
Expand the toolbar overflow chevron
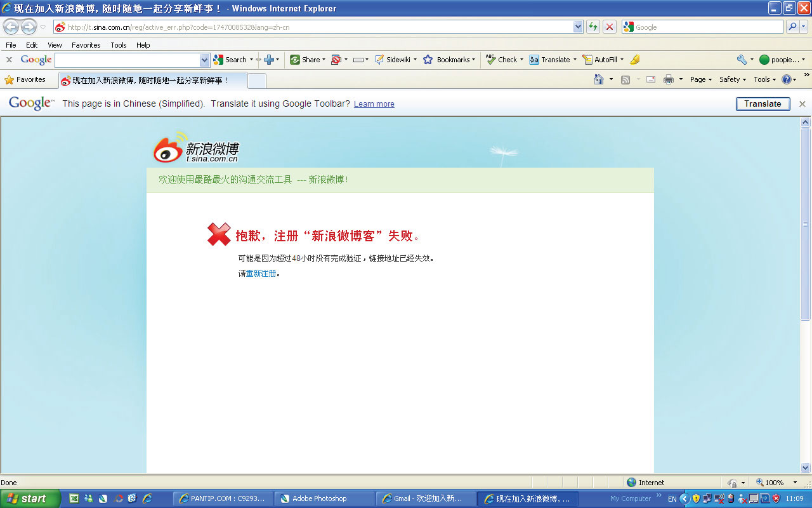click(806, 75)
